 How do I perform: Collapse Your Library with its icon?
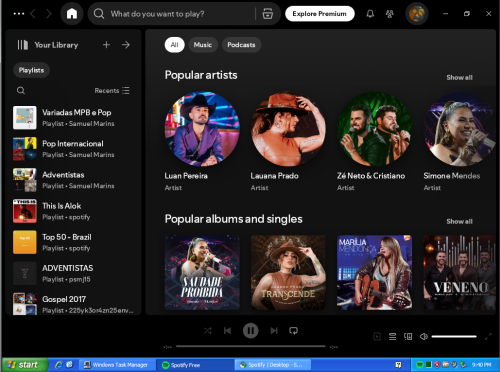coord(23,45)
